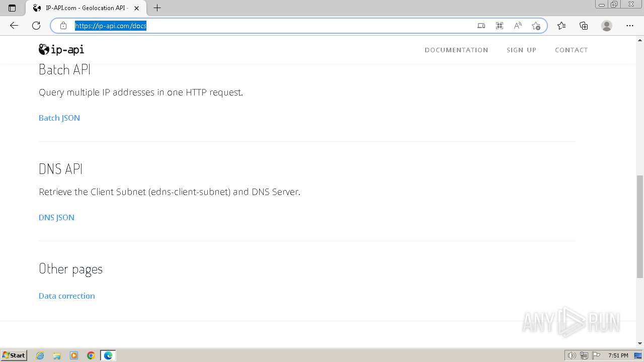
Task: Click 'Retrieve the Client Subnet' description text
Action: (170, 192)
